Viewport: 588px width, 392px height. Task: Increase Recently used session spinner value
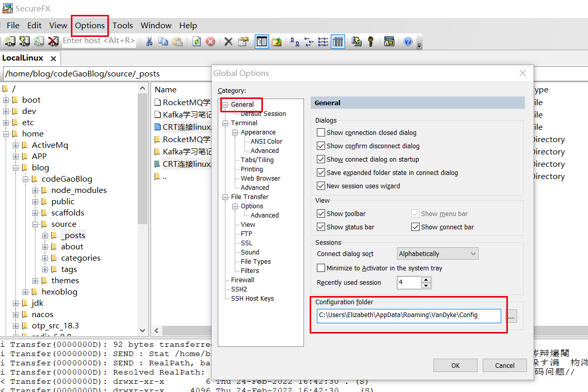426,280
